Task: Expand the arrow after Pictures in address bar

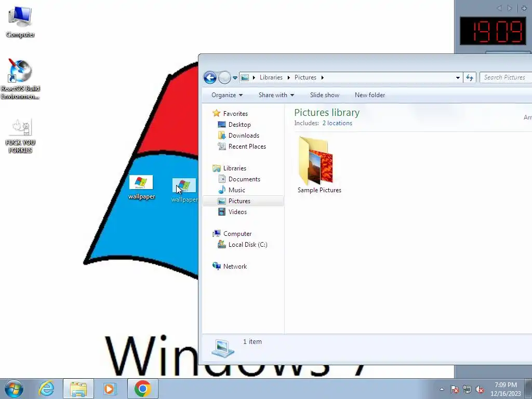Action: coord(322,78)
